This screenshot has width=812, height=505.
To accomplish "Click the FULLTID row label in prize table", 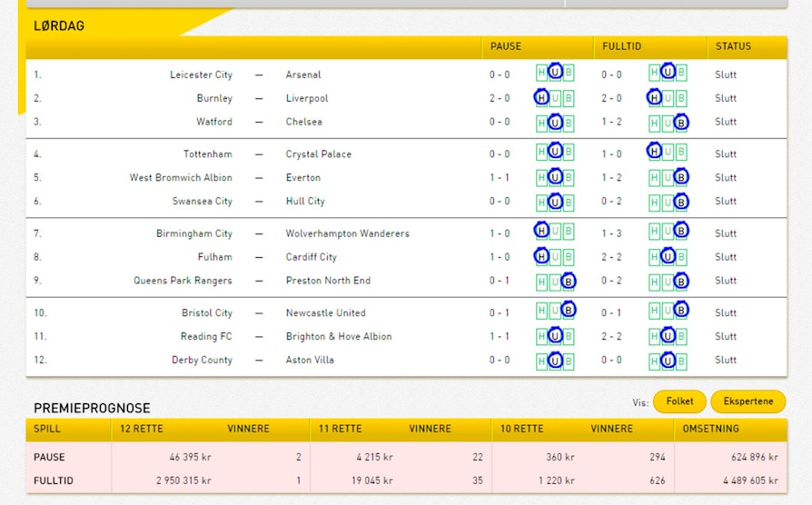I will pos(54,480).
